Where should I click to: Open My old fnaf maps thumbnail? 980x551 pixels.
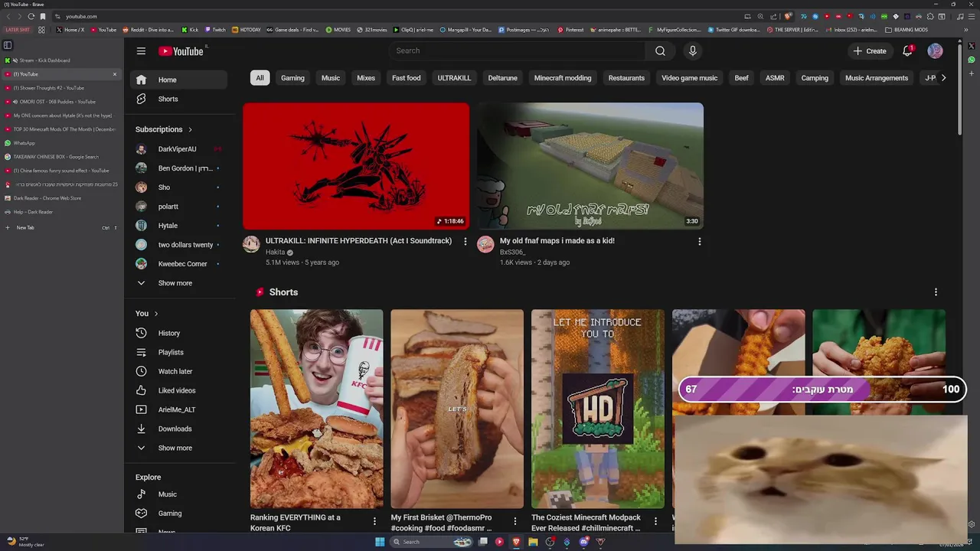click(590, 166)
